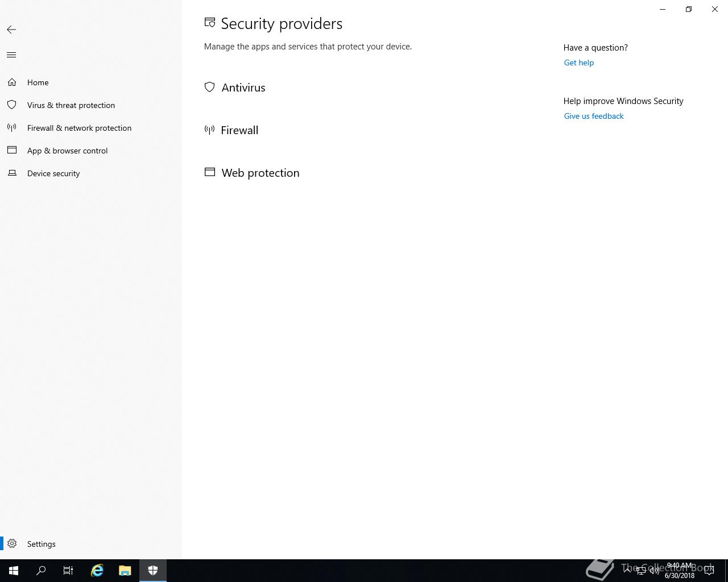
Task: Click the Home house icon
Action: (x=12, y=82)
